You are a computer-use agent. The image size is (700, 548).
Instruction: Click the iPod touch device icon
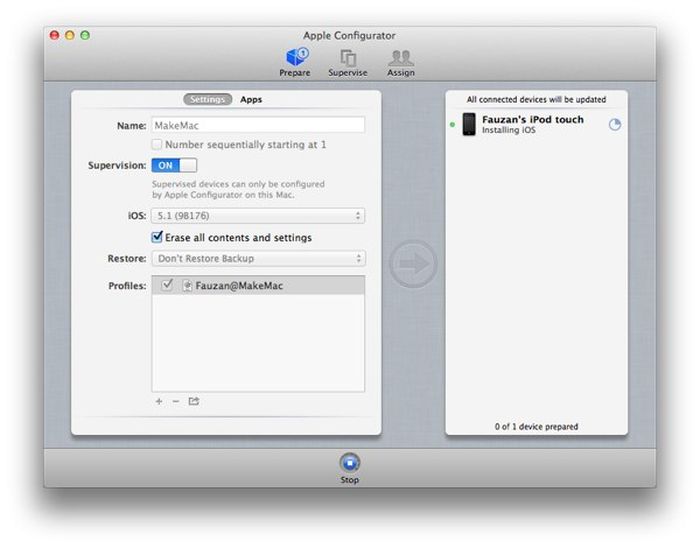pyautogui.click(x=469, y=125)
